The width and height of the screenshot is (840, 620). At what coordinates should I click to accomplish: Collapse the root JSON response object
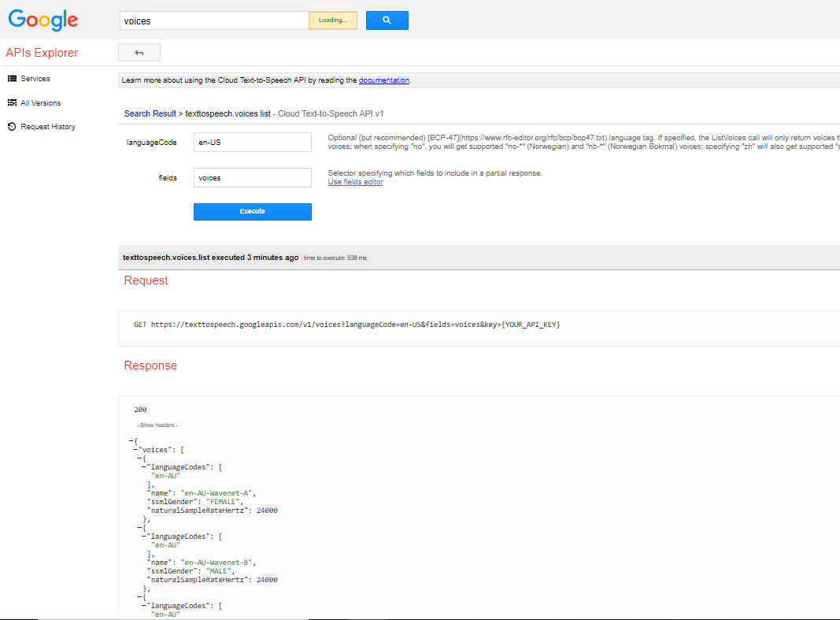pyautogui.click(x=131, y=441)
